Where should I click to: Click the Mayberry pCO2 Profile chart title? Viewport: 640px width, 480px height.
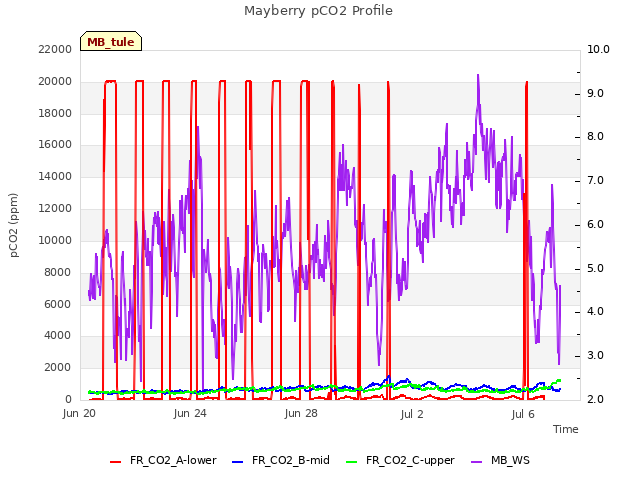point(318,11)
